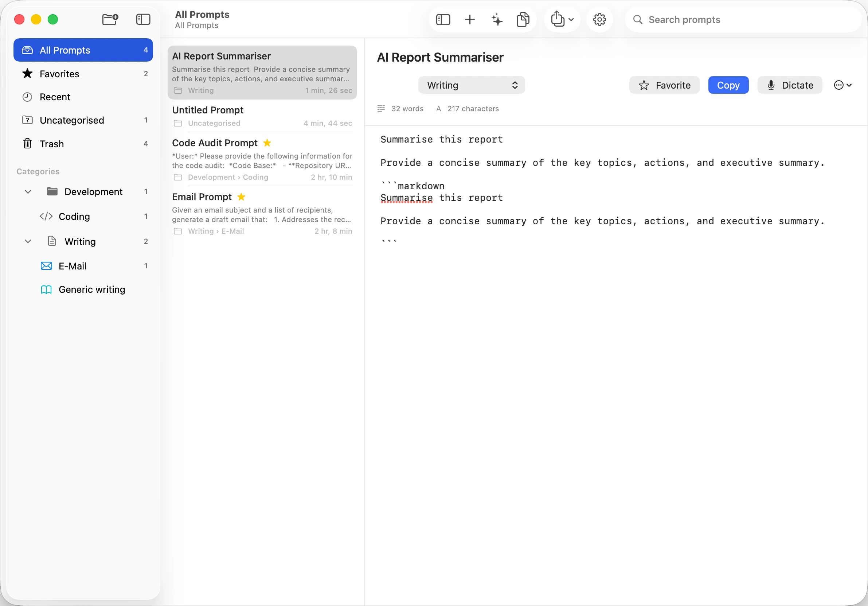The image size is (868, 606).
Task: Select All Prompts in the sidebar
Action: 83,50
